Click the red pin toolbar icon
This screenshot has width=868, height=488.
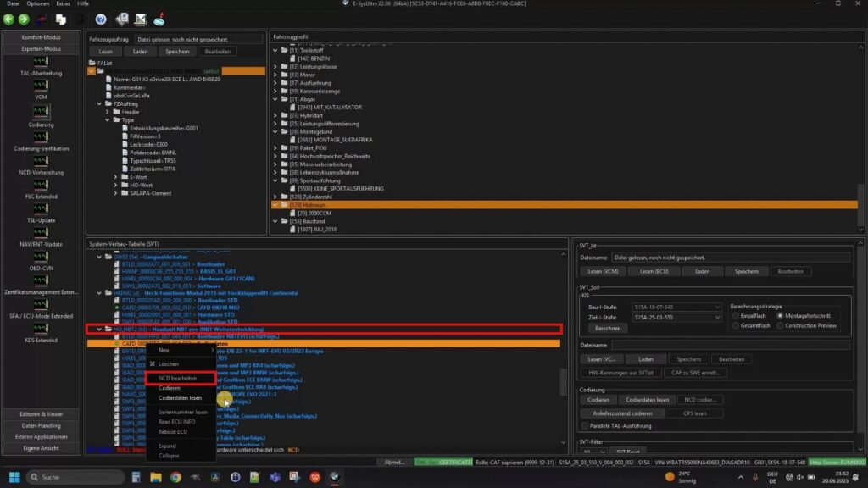(159, 19)
